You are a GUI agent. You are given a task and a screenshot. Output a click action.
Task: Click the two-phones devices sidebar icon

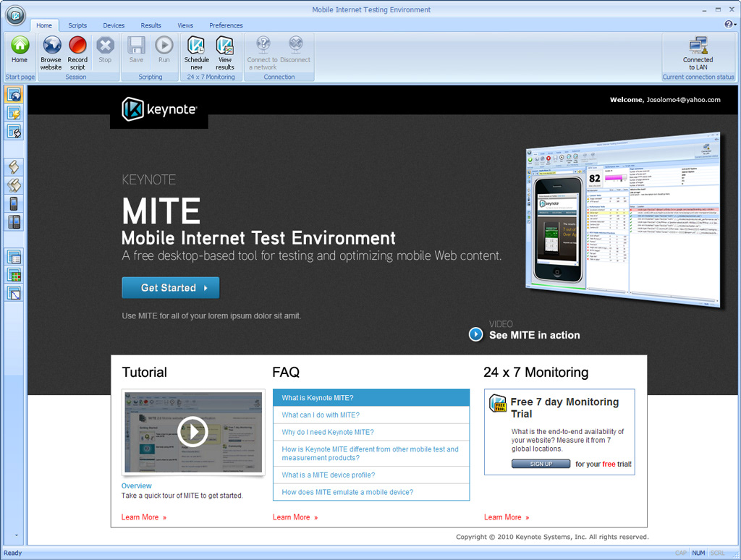[14, 222]
